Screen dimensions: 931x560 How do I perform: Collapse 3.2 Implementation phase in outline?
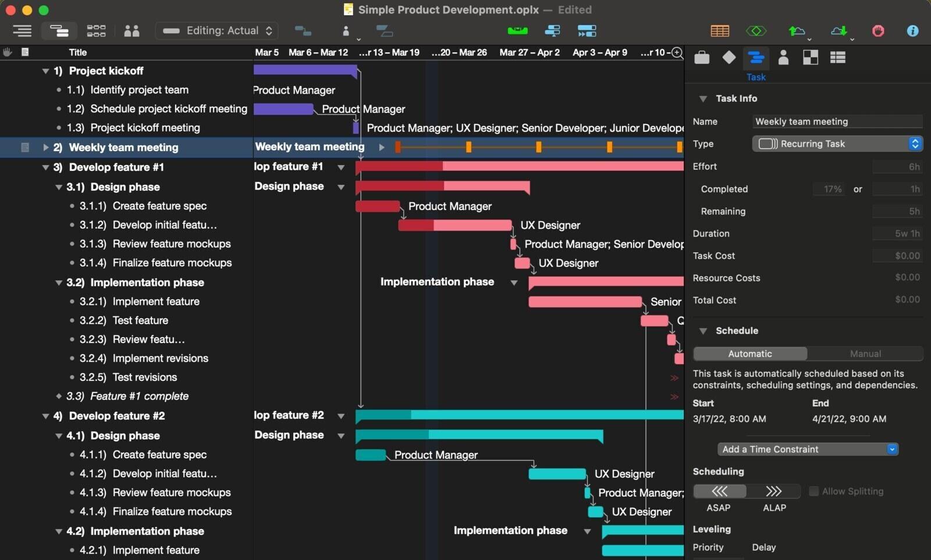point(59,283)
